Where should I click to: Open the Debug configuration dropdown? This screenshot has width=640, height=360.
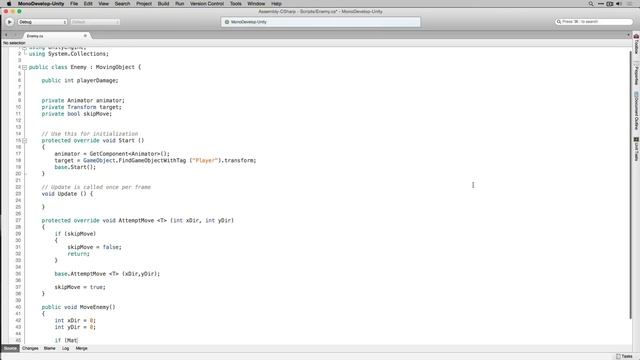(x=42, y=22)
